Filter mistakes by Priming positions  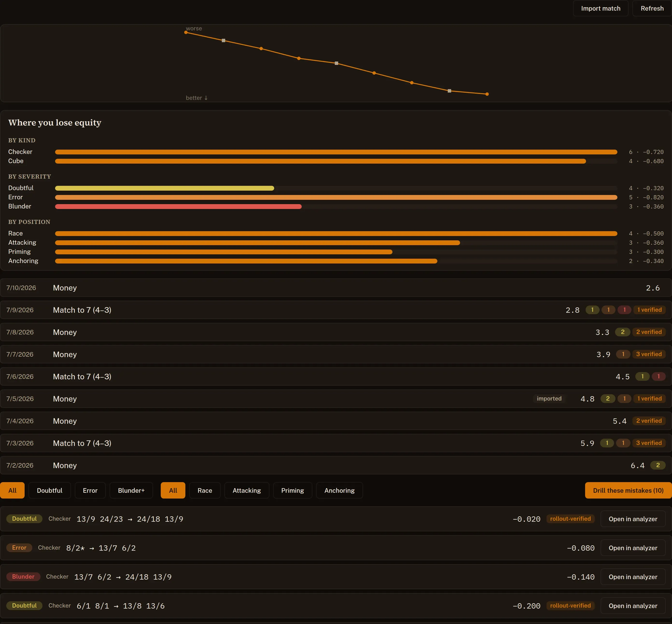(293, 490)
